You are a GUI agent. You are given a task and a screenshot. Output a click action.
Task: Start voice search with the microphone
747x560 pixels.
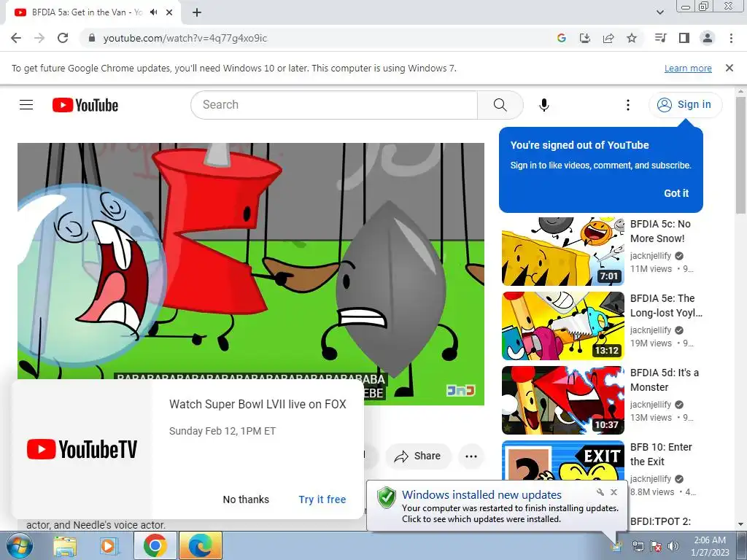543,105
